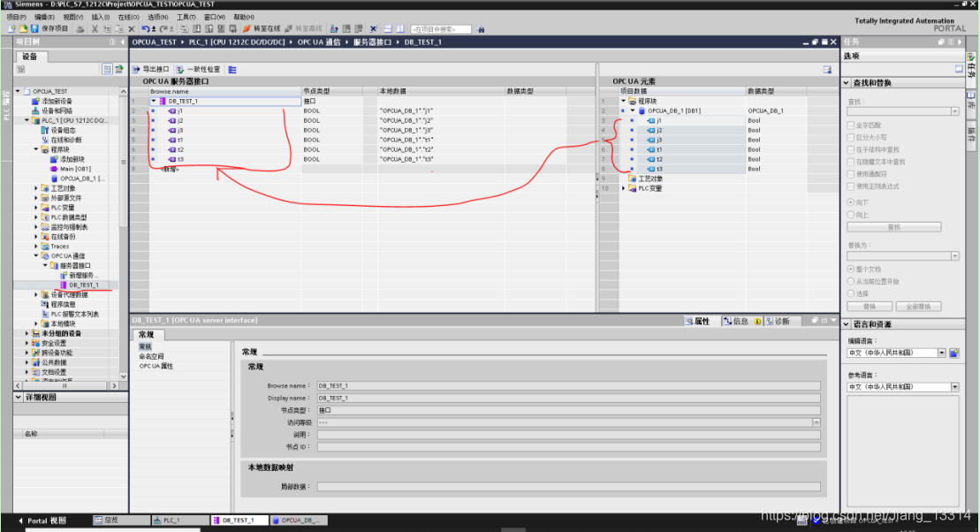Click the Replace (替换) button
The height and width of the screenshot is (532, 980).
point(870,307)
